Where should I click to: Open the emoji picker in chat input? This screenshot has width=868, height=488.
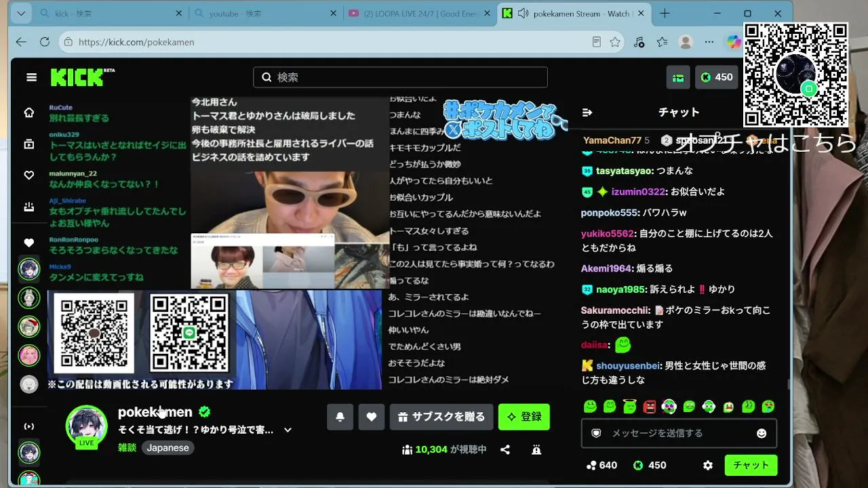(762, 433)
